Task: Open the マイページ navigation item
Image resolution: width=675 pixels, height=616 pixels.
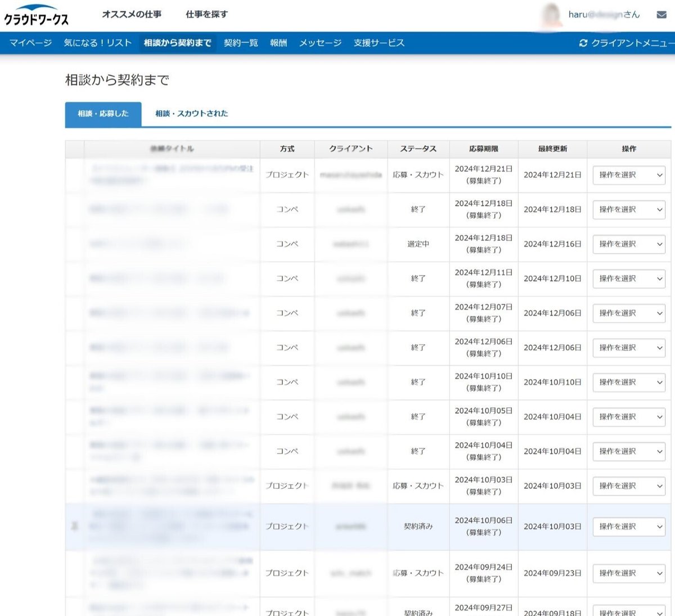Action: coord(30,42)
